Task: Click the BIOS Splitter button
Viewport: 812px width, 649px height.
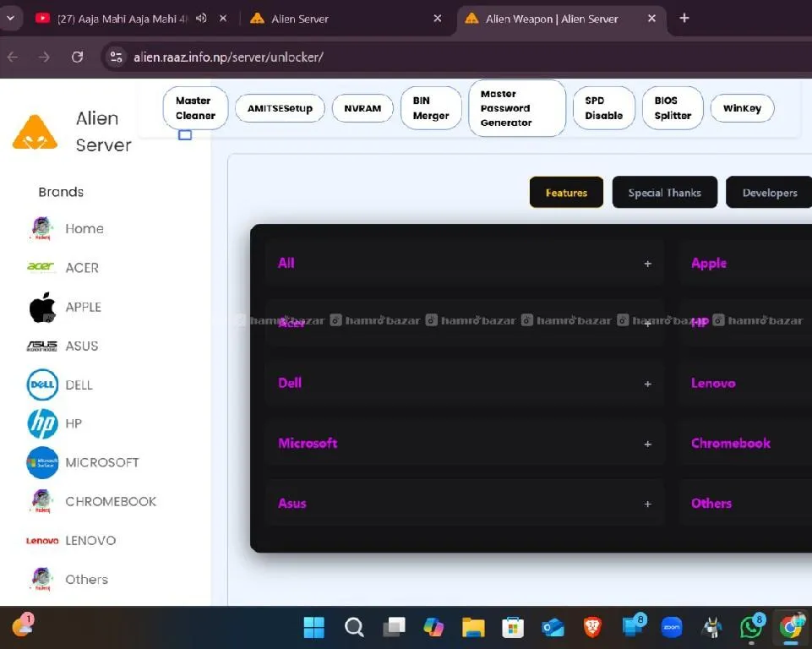Action: tap(673, 108)
